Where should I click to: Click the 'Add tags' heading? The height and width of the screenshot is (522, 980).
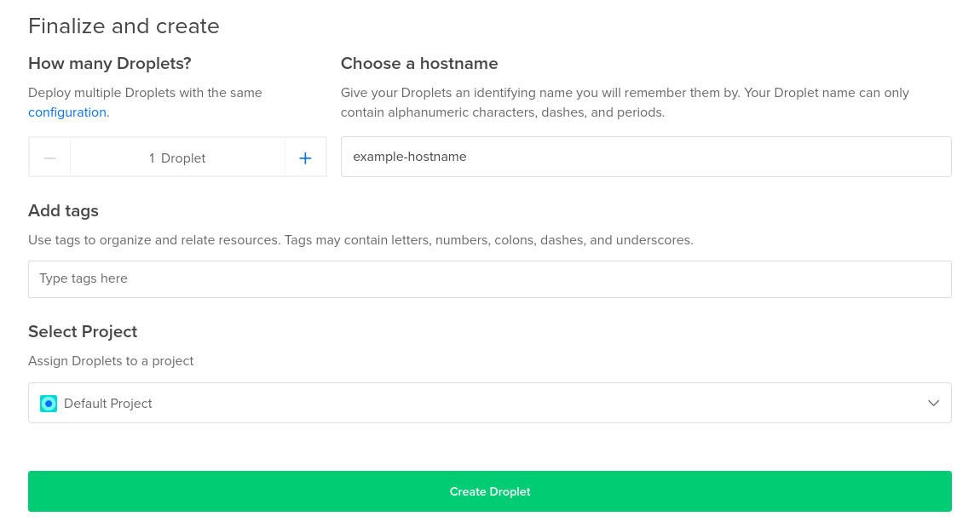tap(63, 211)
